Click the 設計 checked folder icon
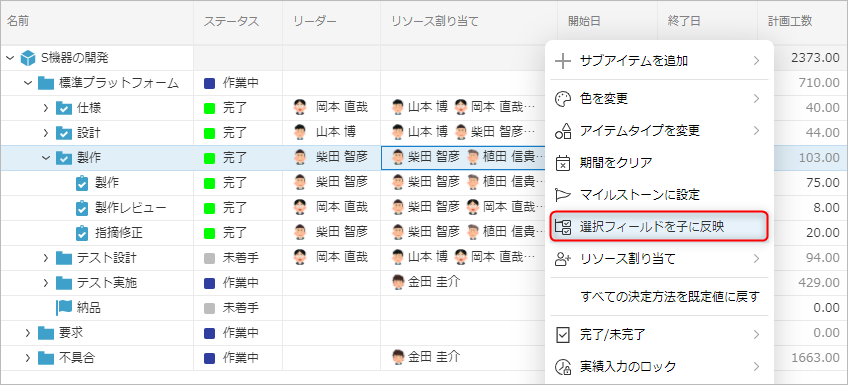 64,133
